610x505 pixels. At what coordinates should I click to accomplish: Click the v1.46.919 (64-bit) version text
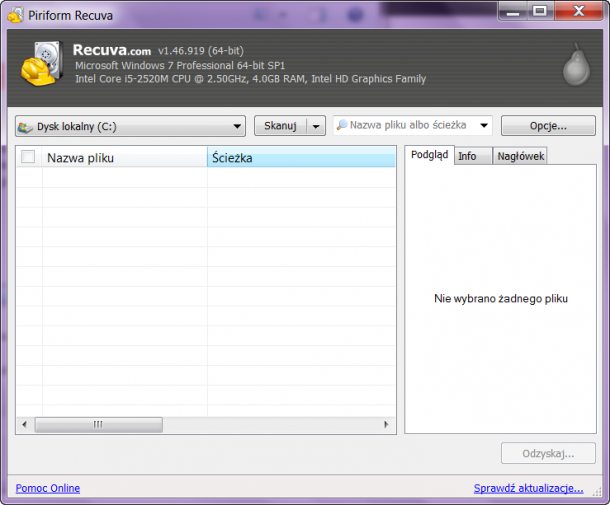[x=201, y=51]
